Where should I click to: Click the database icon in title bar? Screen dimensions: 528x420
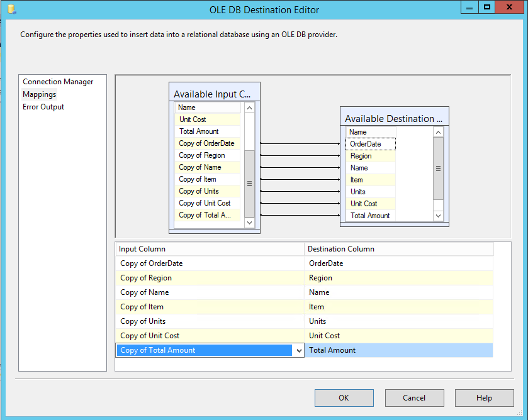[x=11, y=9]
